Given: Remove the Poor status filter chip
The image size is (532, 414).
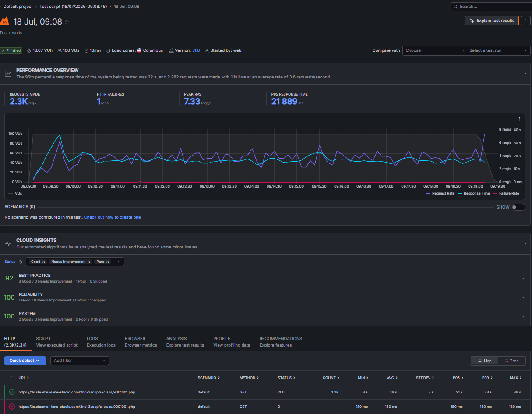Looking at the screenshot, I should tap(108, 262).
